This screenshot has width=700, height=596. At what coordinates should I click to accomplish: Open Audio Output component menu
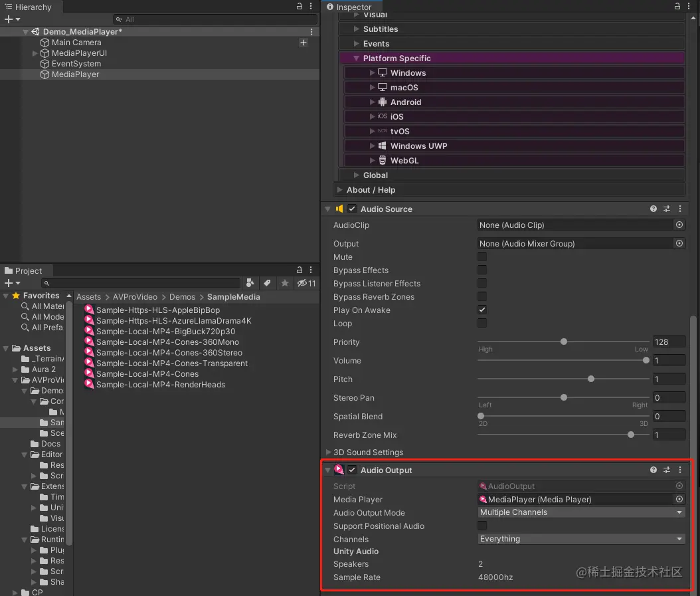click(x=680, y=470)
